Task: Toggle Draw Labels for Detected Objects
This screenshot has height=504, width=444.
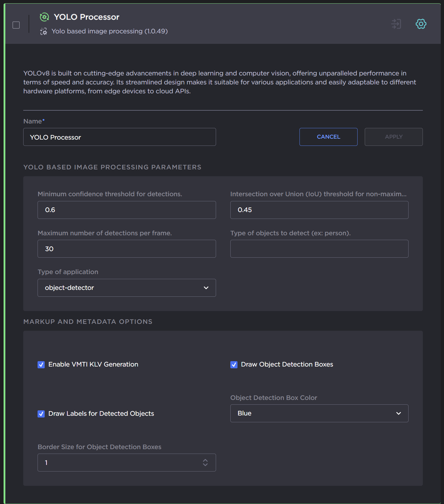Action: pyautogui.click(x=41, y=414)
